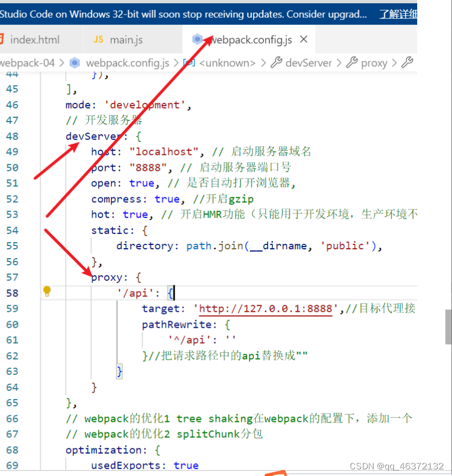
Task: Click line number 58 in the gutter
Action: [12, 293]
